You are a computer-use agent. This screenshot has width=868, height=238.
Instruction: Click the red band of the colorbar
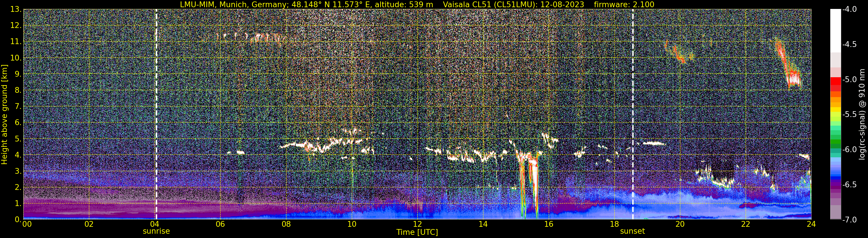click(x=835, y=81)
